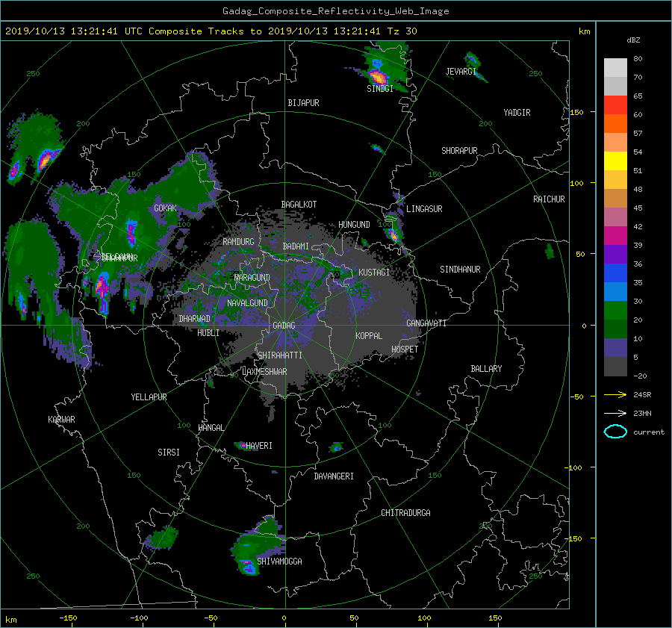Click the KARWAR city label
The image size is (672, 628).
[x=61, y=420]
